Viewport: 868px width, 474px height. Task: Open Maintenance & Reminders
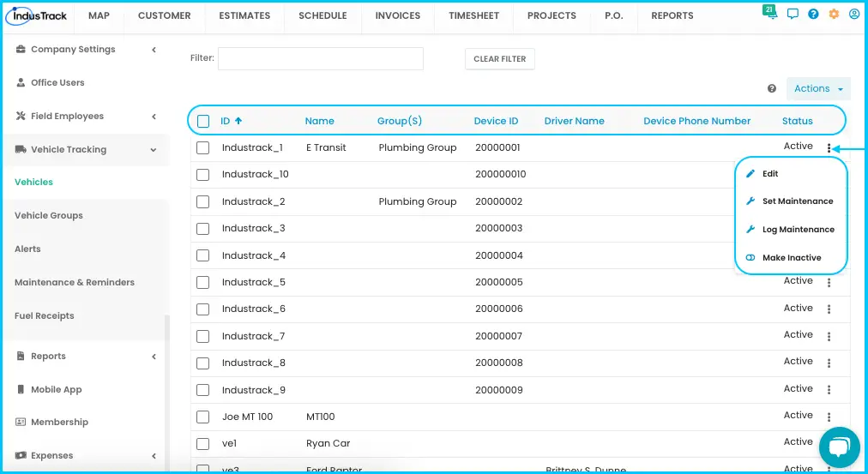(75, 282)
